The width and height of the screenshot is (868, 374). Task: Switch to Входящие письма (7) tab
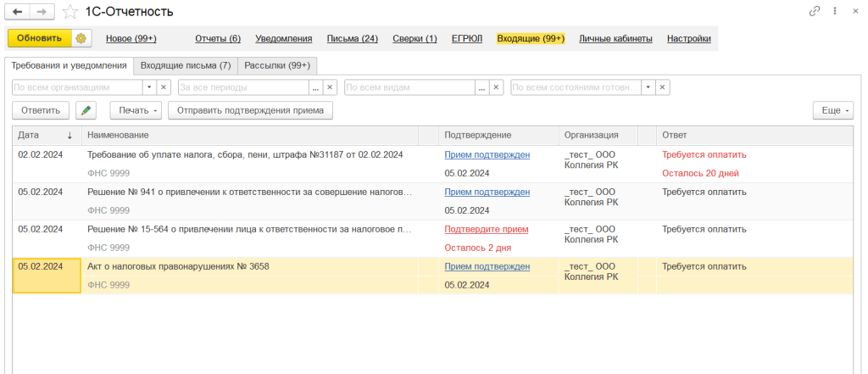[185, 65]
